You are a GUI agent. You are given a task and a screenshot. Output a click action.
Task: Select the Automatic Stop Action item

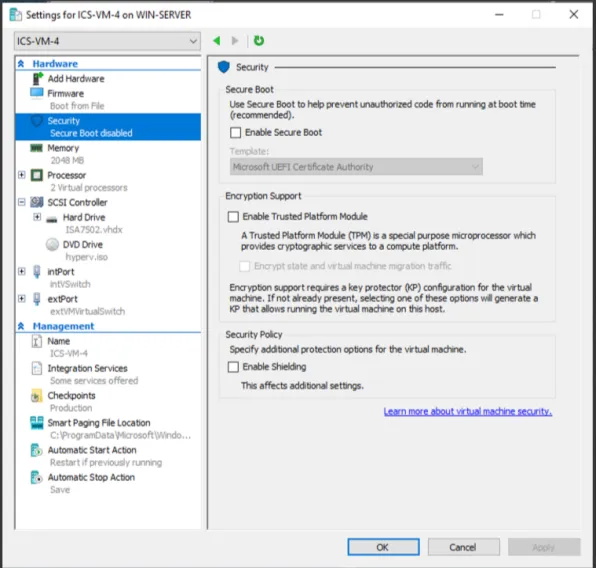[x=91, y=478]
